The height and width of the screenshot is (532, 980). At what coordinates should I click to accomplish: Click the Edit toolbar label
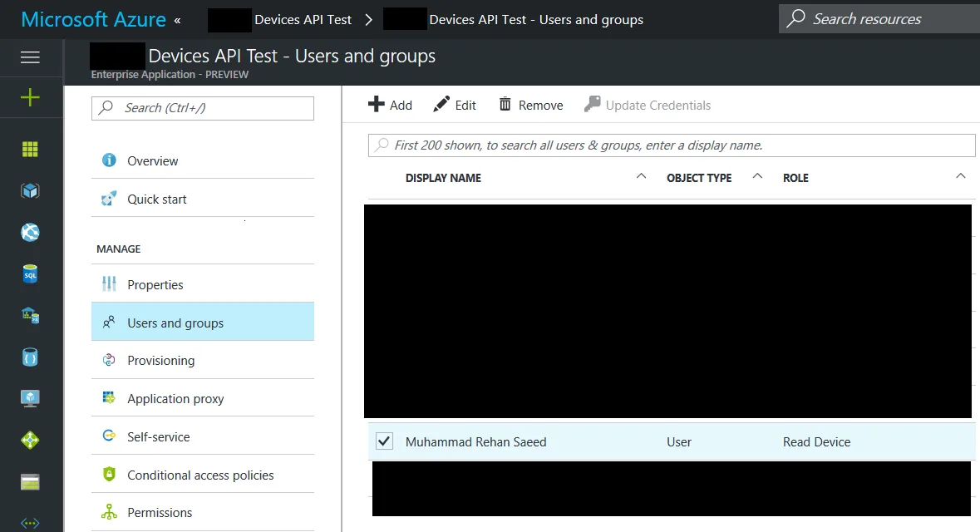tap(465, 105)
